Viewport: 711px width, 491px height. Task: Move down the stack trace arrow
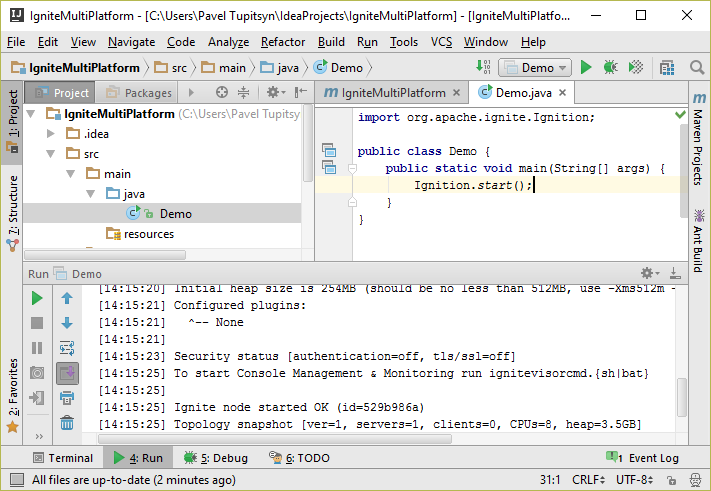pos(67,323)
